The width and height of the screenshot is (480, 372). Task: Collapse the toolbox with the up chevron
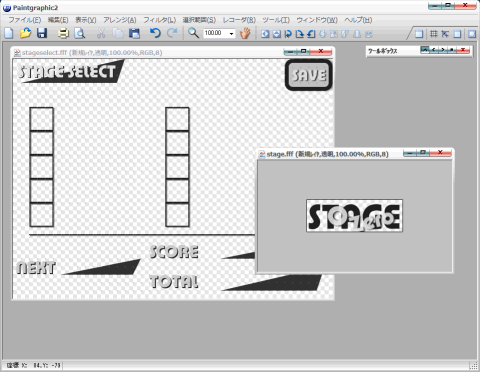point(425,50)
